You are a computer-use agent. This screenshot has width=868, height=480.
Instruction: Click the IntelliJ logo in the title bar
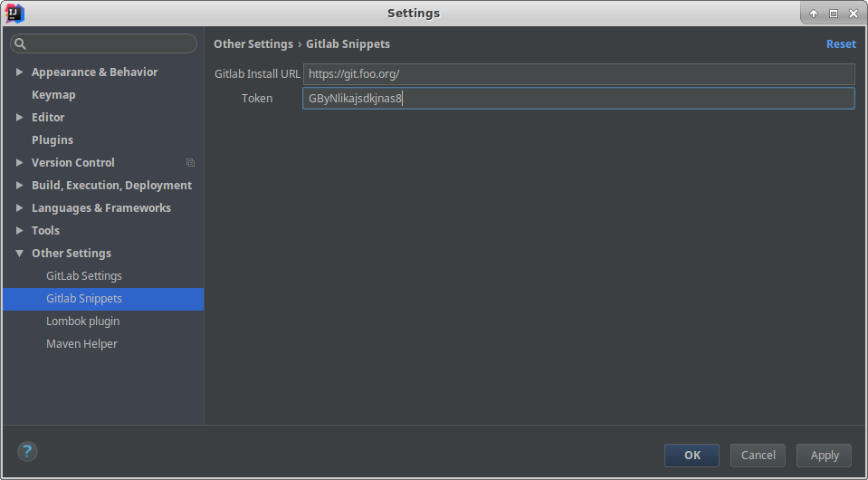coord(14,14)
